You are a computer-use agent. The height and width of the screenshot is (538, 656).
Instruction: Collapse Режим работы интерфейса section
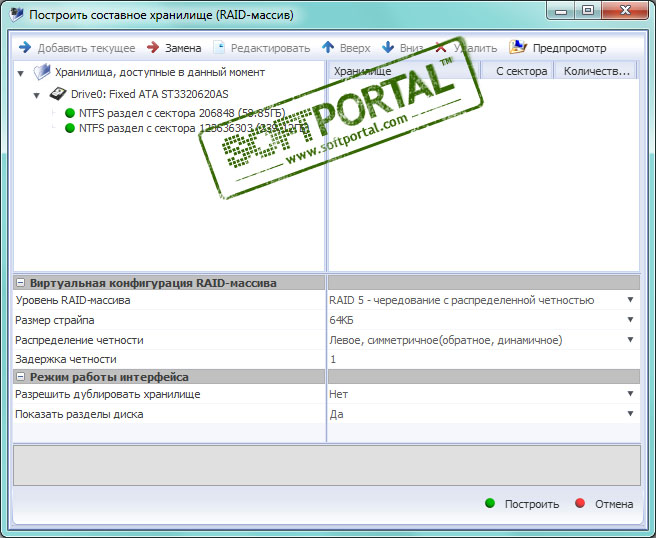pos(20,377)
